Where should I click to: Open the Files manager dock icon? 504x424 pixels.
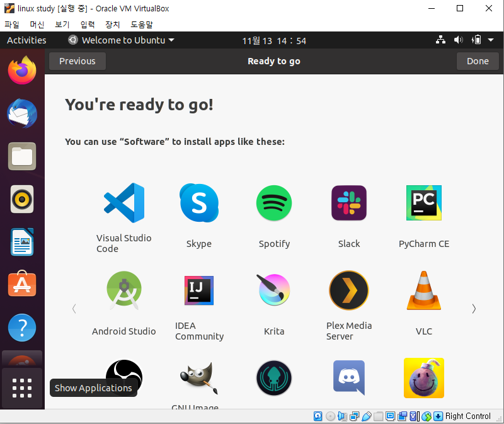click(x=22, y=156)
